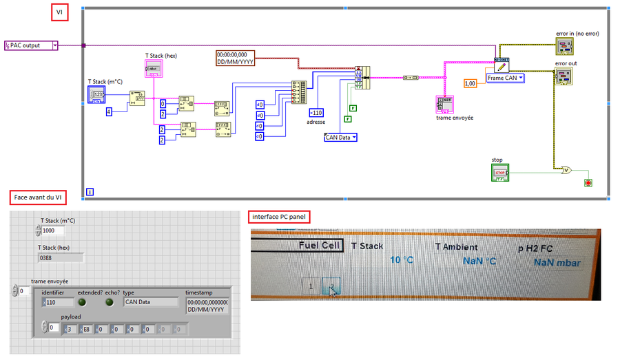Click the stop button terminal on diagram
The height and width of the screenshot is (364, 620).
pos(501,171)
